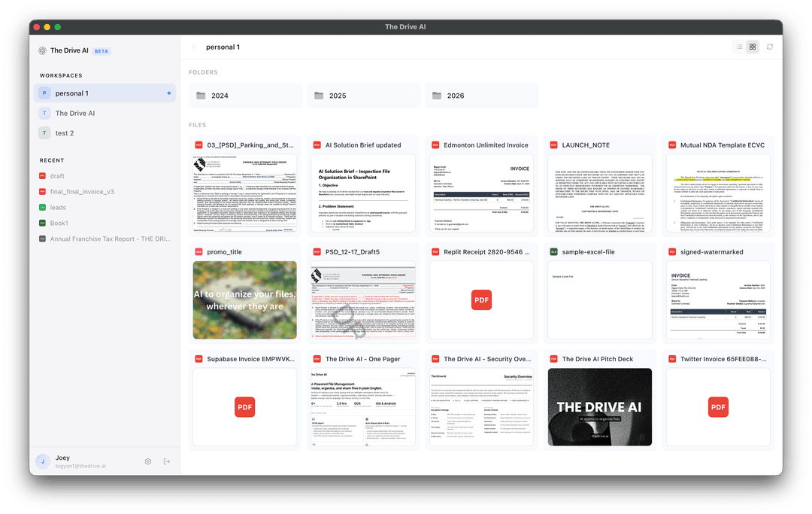Open LAUNCH_NOTE document thumbnail

[600, 193]
